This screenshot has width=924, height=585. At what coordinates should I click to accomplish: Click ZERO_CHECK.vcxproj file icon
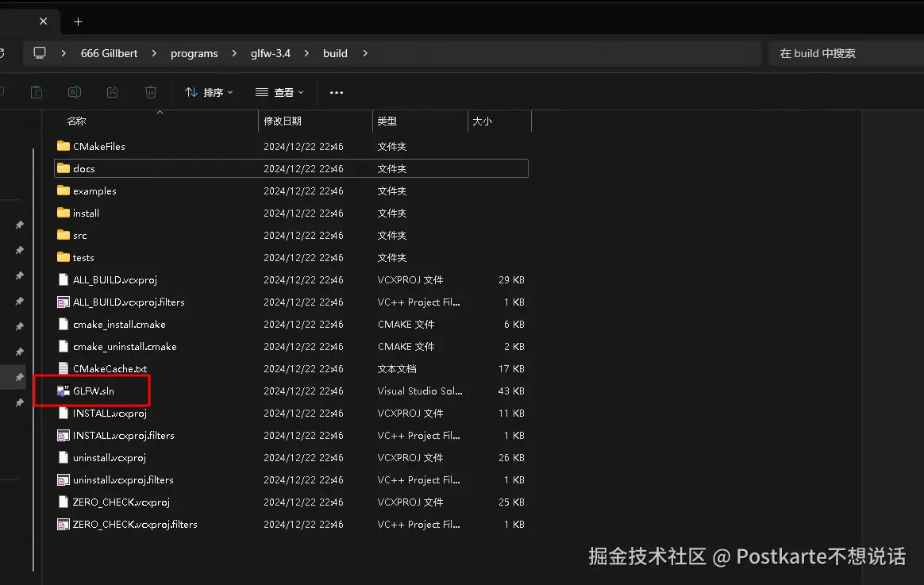(x=63, y=502)
